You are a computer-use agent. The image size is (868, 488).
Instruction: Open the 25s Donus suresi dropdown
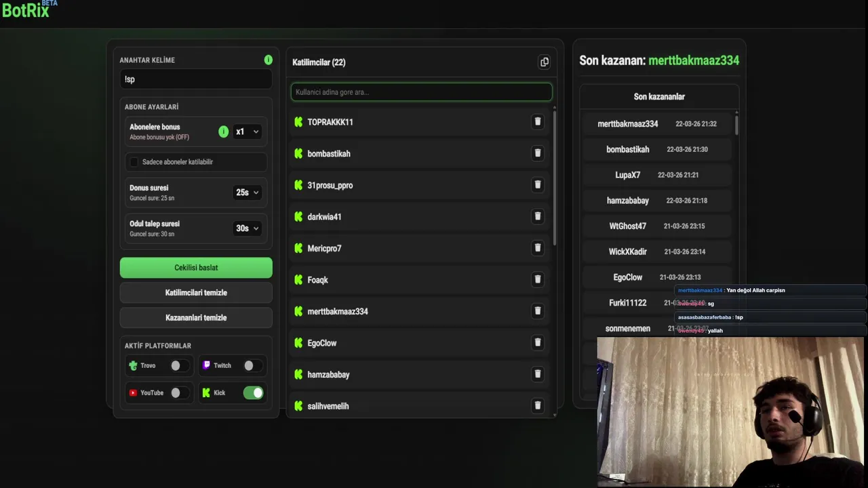click(x=247, y=192)
